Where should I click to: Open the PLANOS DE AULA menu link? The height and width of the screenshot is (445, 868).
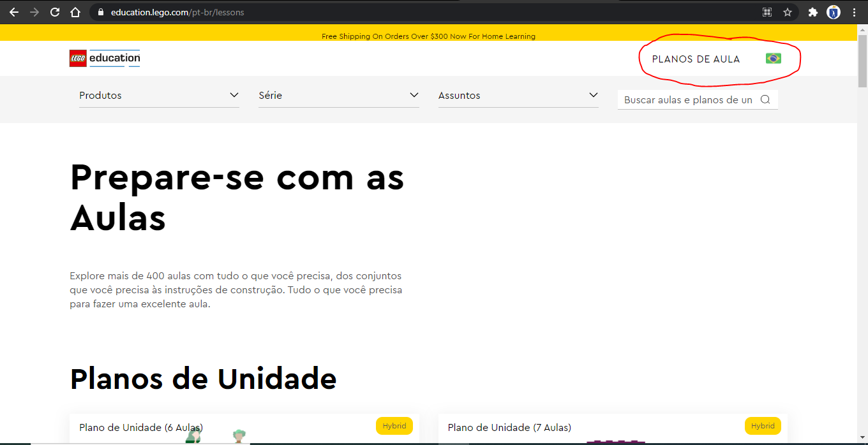pyautogui.click(x=696, y=59)
